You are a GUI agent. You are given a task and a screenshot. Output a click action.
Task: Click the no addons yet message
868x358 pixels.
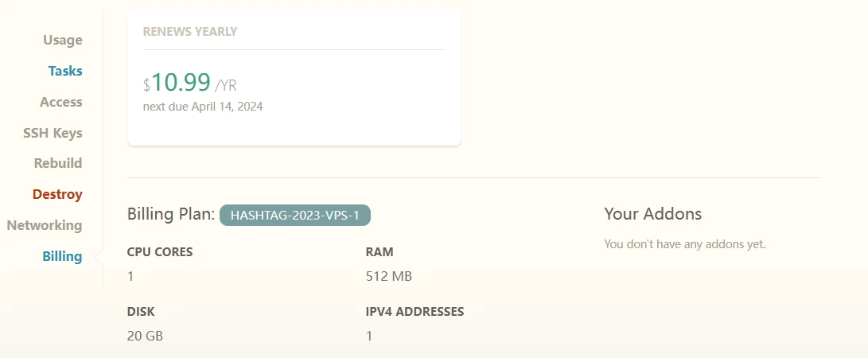coord(684,244)
